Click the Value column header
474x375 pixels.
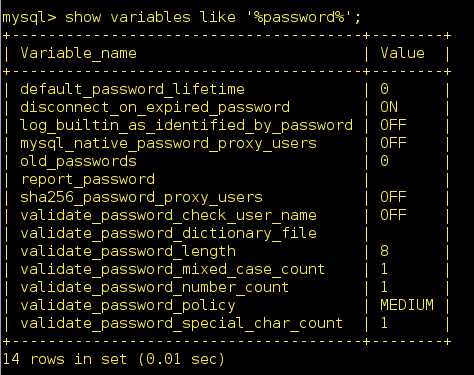click(x=402, y=53)
